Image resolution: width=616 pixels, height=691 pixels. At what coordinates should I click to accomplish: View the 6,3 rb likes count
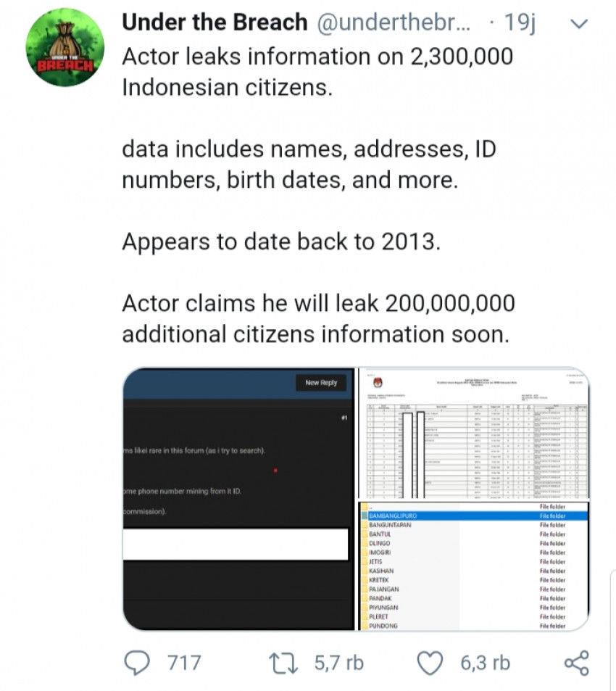coord(486,663)
